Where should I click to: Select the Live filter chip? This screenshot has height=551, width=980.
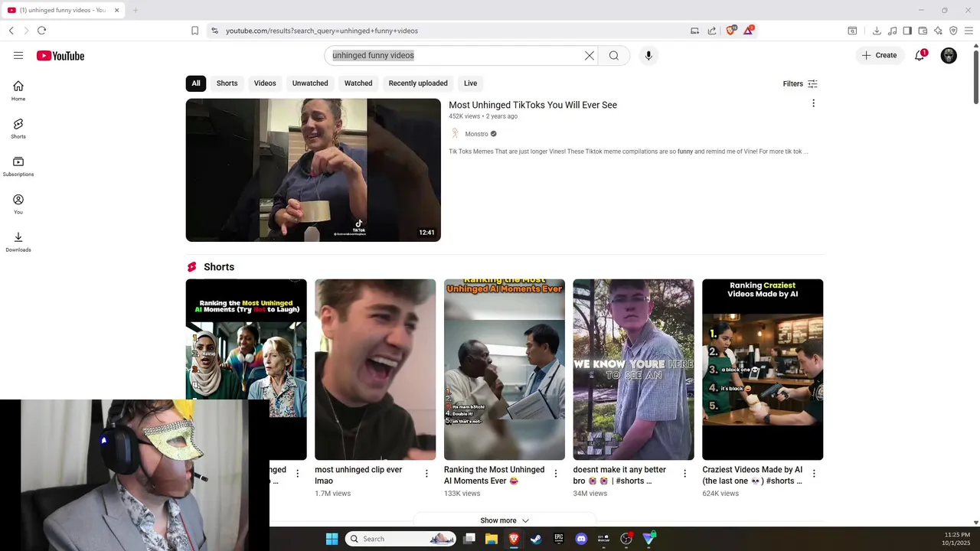coord(471,83)
